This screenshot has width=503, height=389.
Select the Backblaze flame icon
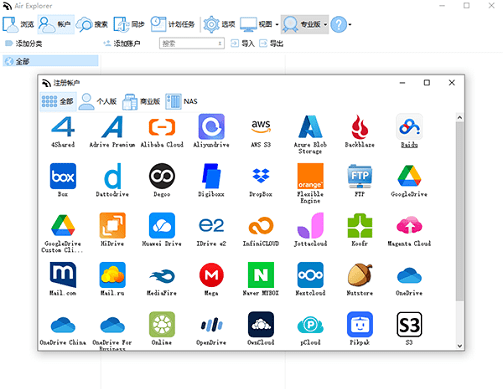point(360,132)
